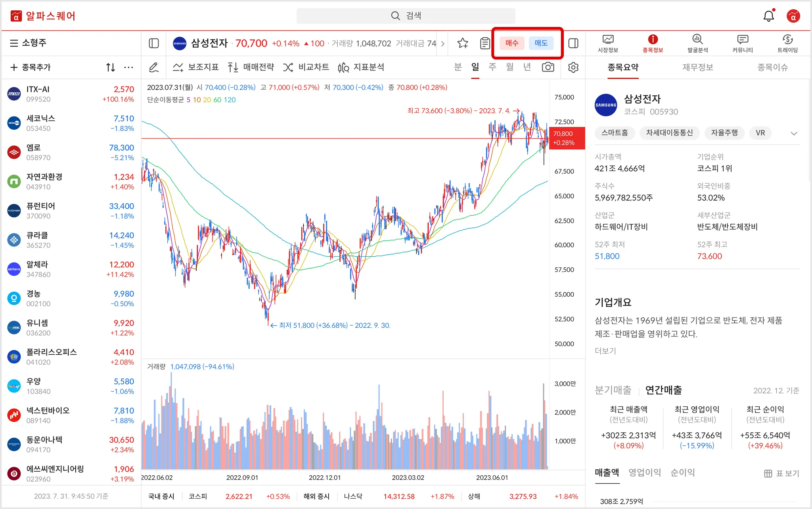Capture chart with camera icon

point(548,67)
